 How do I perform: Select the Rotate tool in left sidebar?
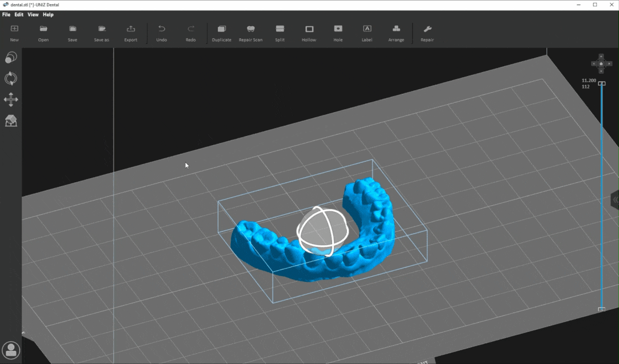pyautogui.click(x=11, y=78)
